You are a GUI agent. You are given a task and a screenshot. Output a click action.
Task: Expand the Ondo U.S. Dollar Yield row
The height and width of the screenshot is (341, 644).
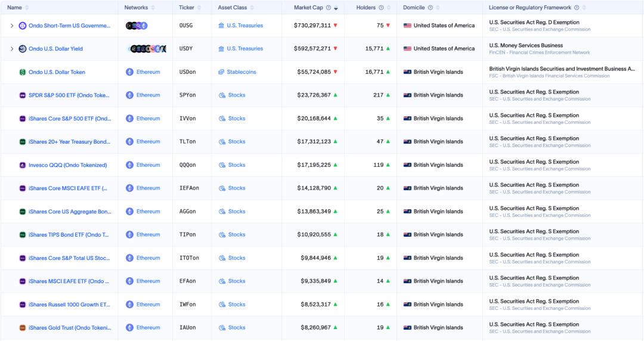point(12,49)
